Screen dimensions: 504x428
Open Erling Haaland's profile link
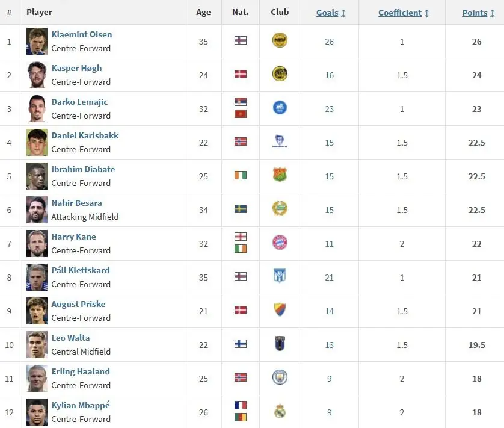pyautogui.click(x=81, y=371)
